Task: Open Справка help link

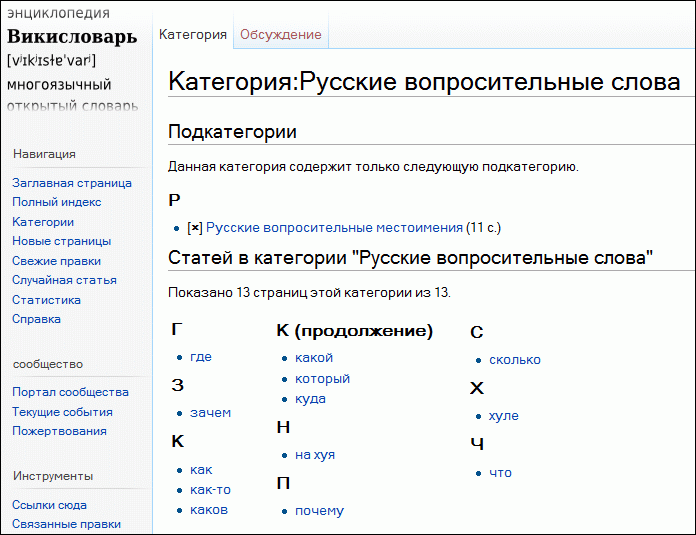Action: click(x=36, y=319)
